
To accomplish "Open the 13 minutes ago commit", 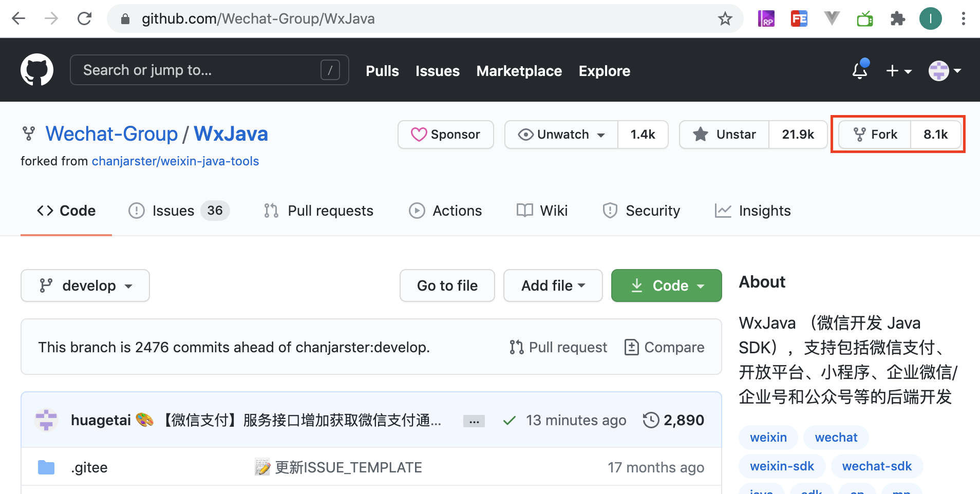I will [576, 420].
